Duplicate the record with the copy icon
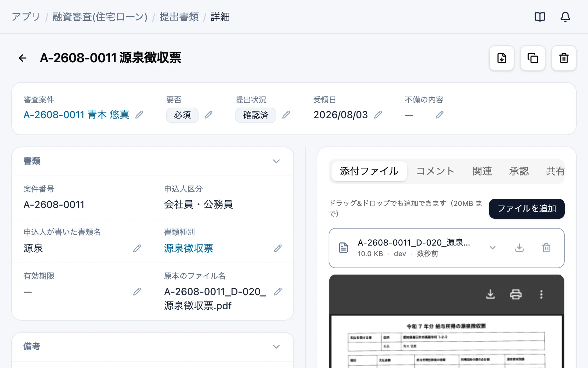 (x=533, y=58)
